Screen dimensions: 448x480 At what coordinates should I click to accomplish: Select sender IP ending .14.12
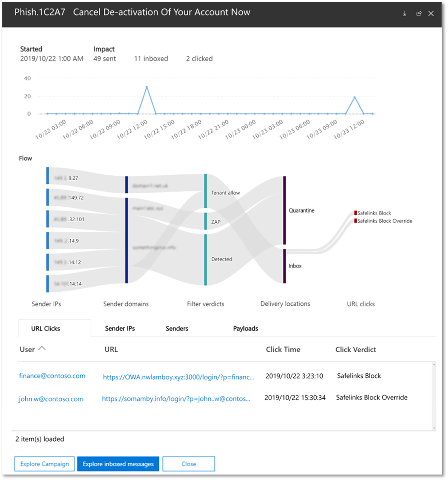48,262
